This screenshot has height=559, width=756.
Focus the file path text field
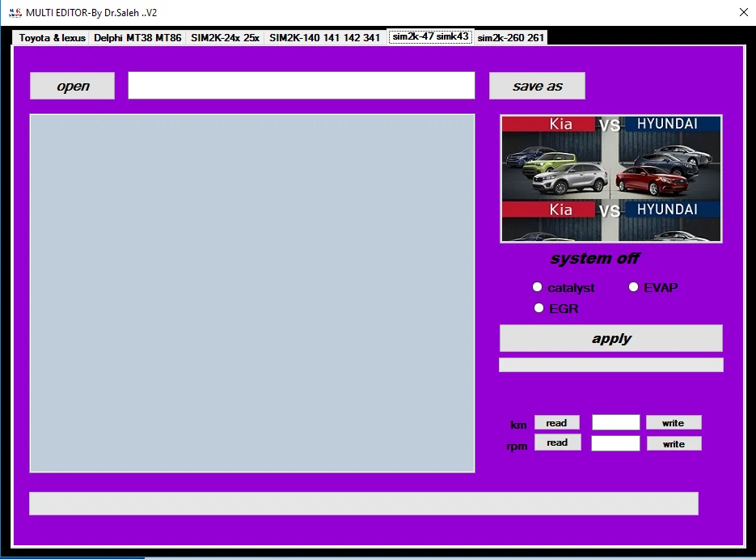click(x=302, y=86)
